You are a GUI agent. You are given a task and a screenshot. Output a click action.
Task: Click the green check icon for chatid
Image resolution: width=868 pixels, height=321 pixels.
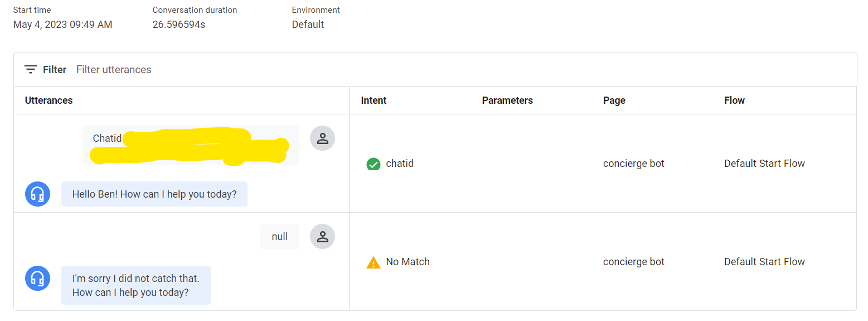pyautogui.click(x=373, y=164)
